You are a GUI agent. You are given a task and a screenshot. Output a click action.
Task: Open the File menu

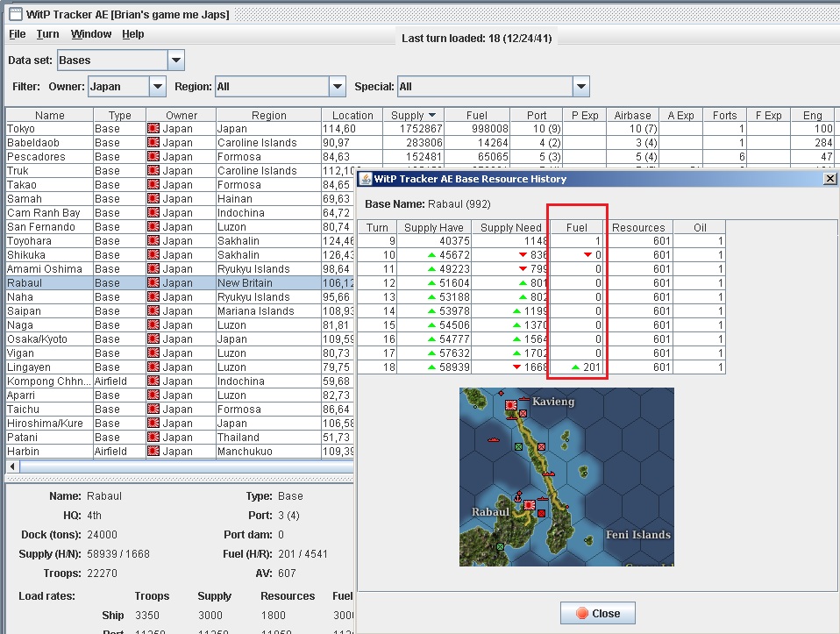18,34
